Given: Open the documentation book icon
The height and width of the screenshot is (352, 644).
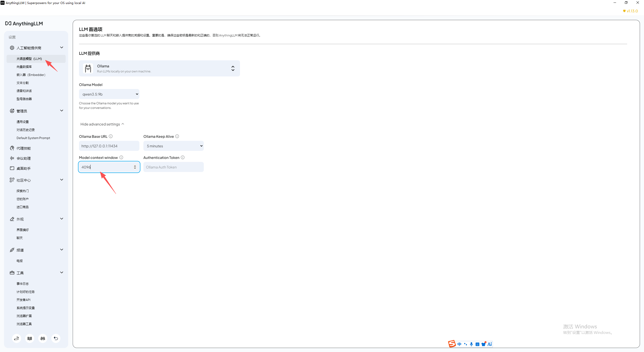Looking at the screenshot, I should coord(30,338).
